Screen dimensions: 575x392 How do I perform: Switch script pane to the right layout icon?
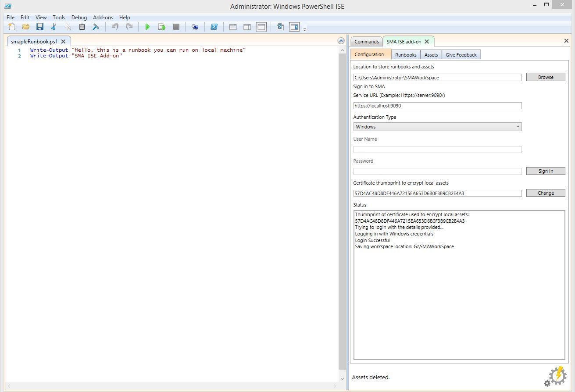247,27
